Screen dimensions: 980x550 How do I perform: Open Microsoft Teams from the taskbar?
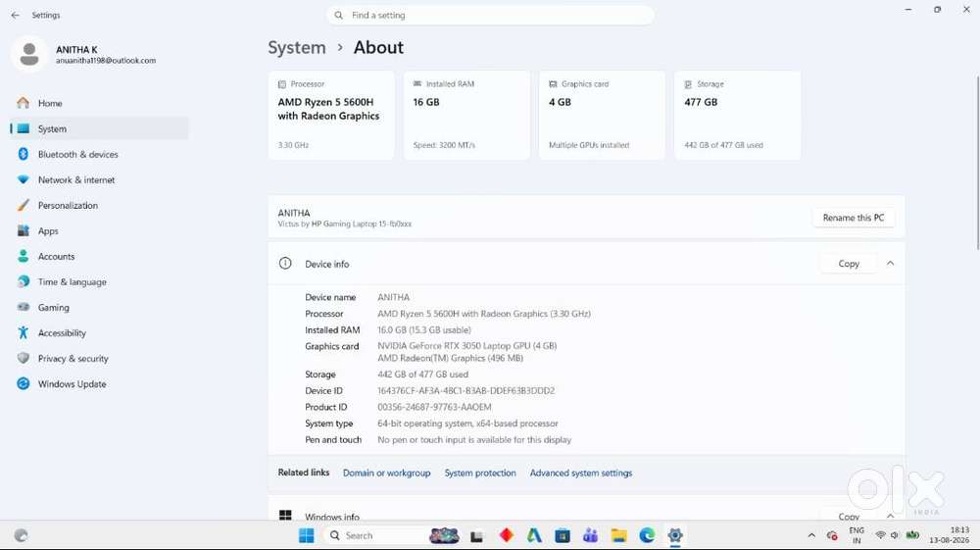coord(591,535)
